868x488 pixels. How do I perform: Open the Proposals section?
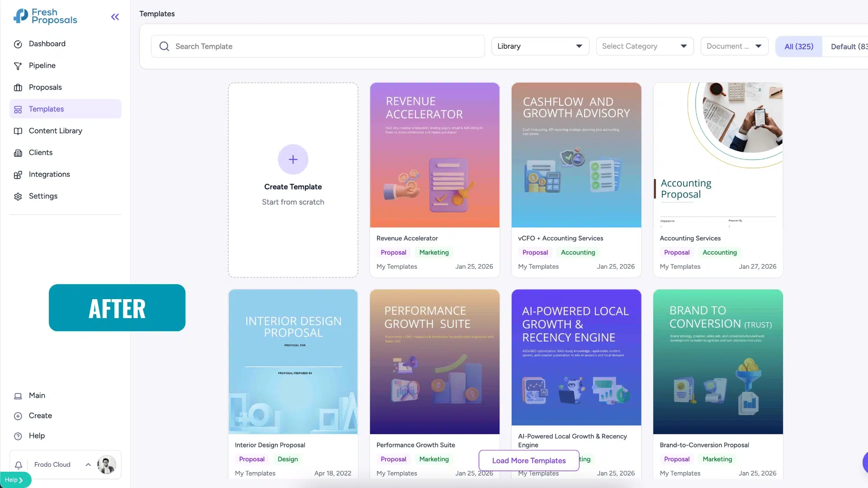[x=65, y=87]
